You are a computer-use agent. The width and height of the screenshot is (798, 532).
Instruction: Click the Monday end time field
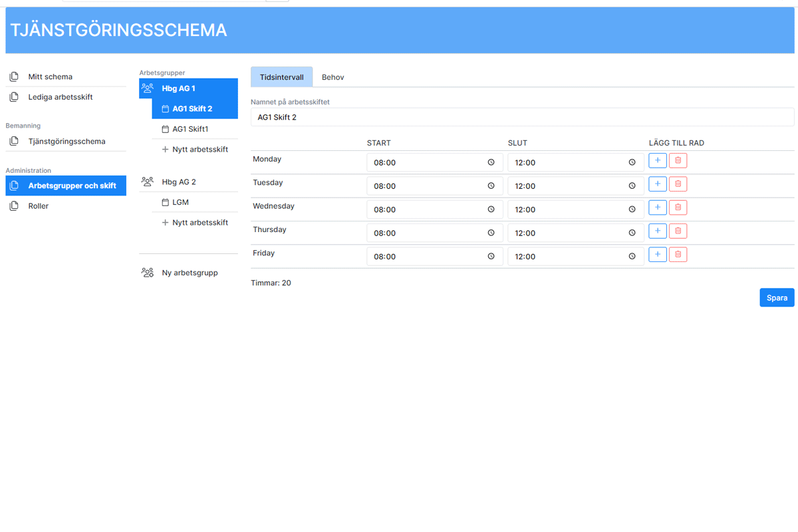tap(576, 162)
